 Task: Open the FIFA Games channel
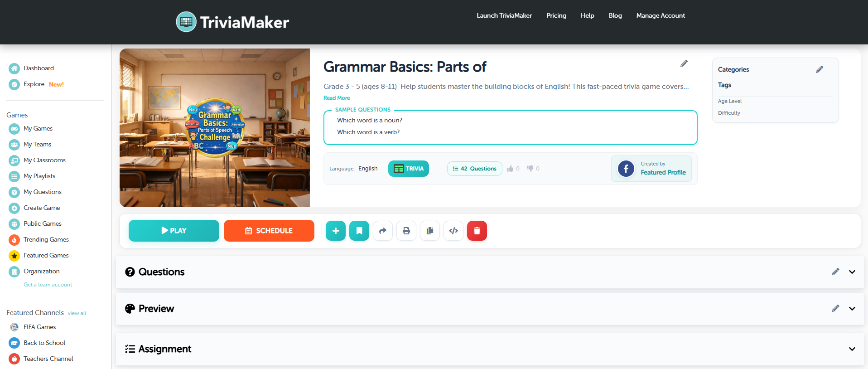coord(40,327)
